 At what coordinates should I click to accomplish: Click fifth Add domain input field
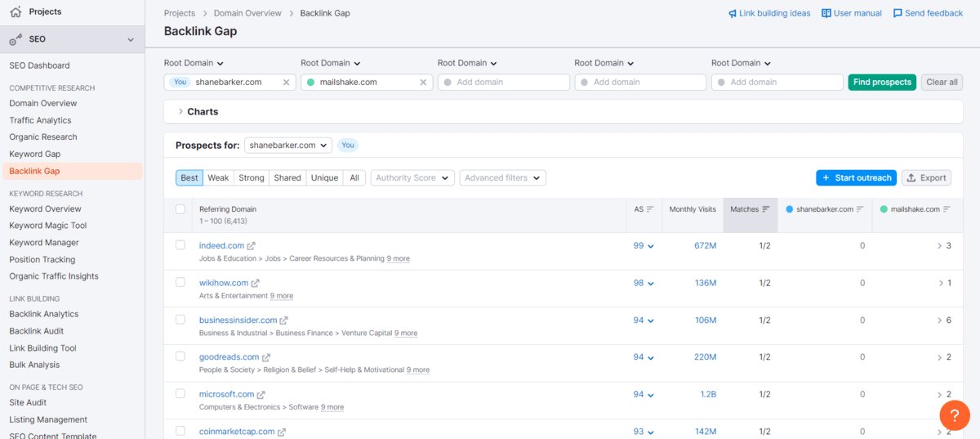[777, 83]
